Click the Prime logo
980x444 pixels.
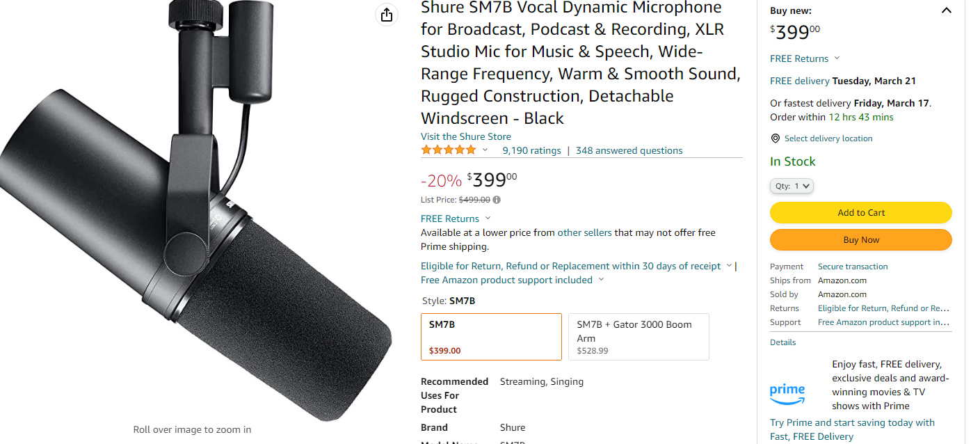point(787,393)
